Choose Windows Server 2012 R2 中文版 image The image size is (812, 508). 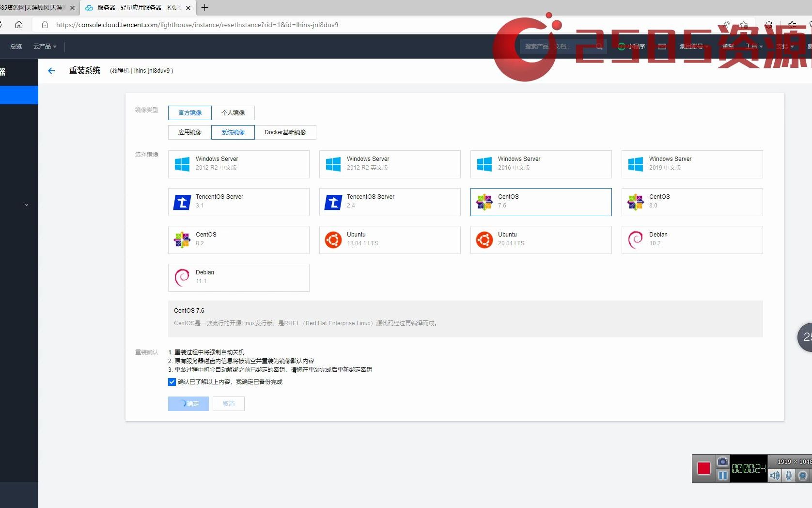pos(239,164)
